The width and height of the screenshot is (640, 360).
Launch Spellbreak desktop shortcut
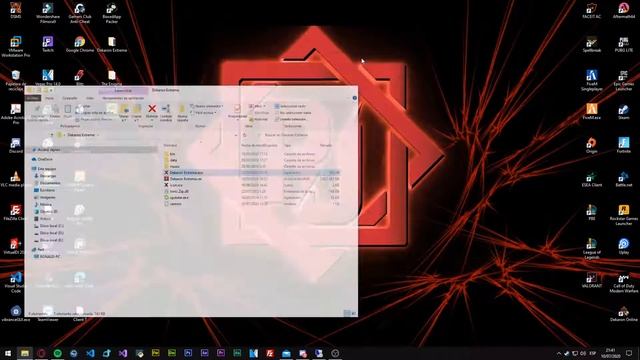[x=591, y=44]
